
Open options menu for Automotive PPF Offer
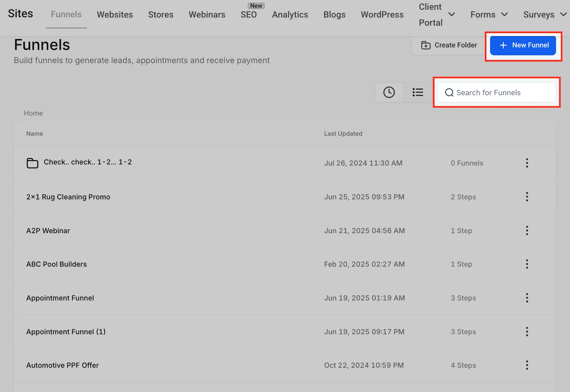click(527, 365)
